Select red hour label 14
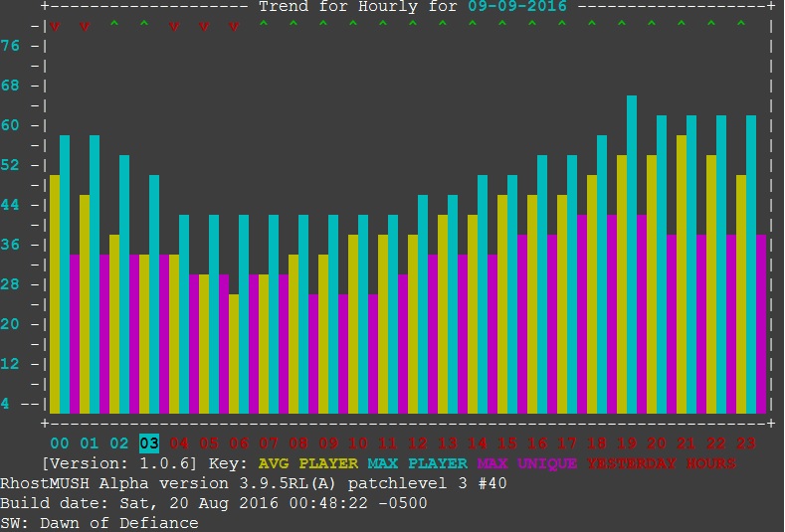The width and height of the screenshot is (785, 532). click(x=478, y=443)
